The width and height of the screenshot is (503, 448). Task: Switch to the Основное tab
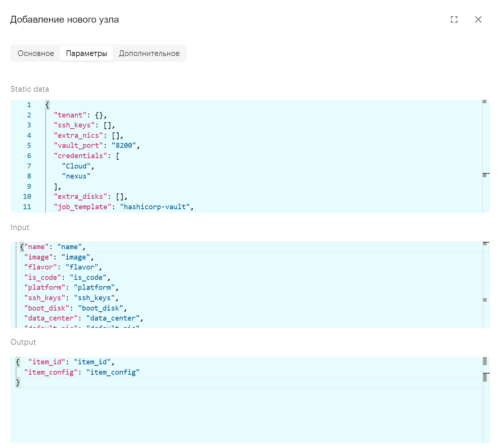(36, 53)
